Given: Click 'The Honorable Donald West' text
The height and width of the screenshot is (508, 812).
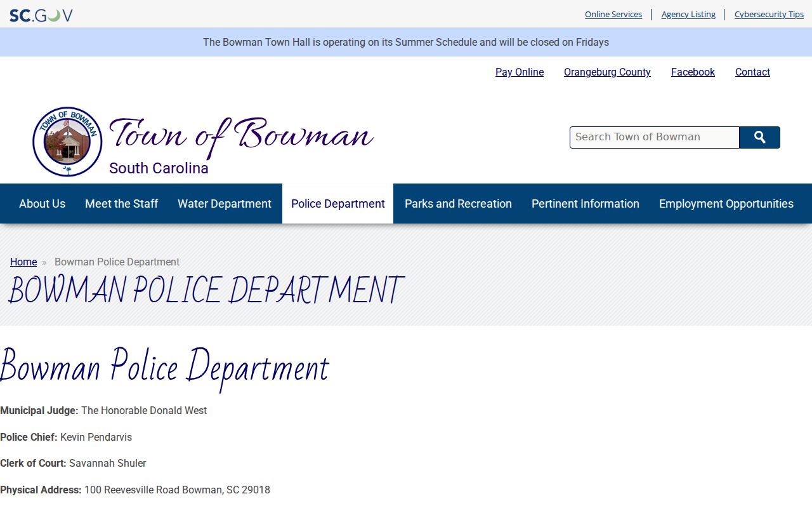Looking at the screenshot, I should [x=144, y=411].
